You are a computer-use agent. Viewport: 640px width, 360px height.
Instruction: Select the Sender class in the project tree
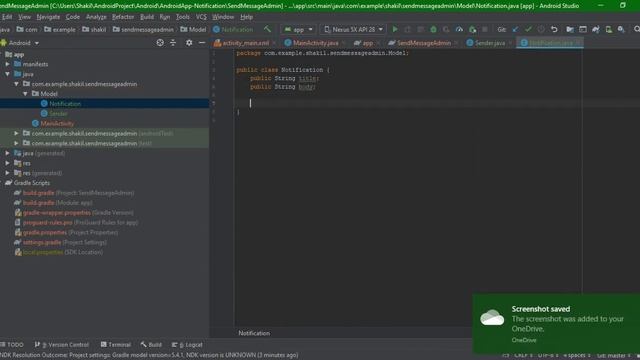pos(58,113)
